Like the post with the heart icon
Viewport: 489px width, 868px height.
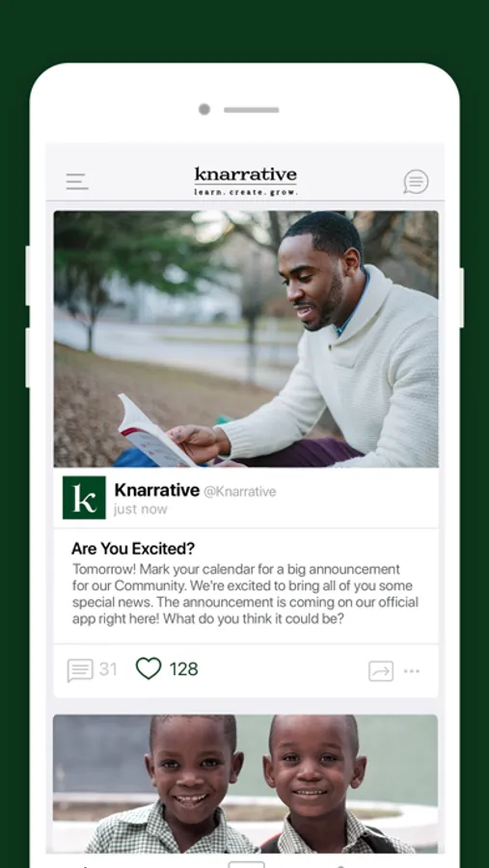pyautogui.click(x=149, y=668)
